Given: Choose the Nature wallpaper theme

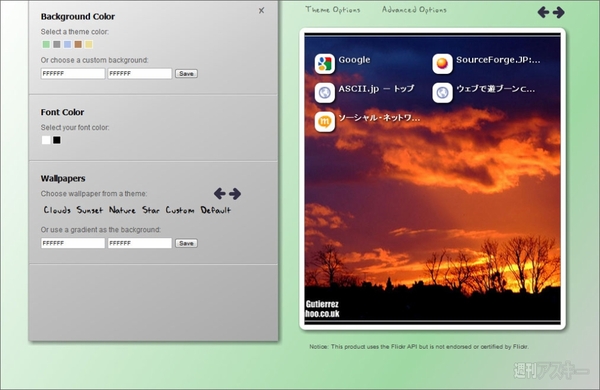Looking at the screenshot, I should (x=122, y=210).
